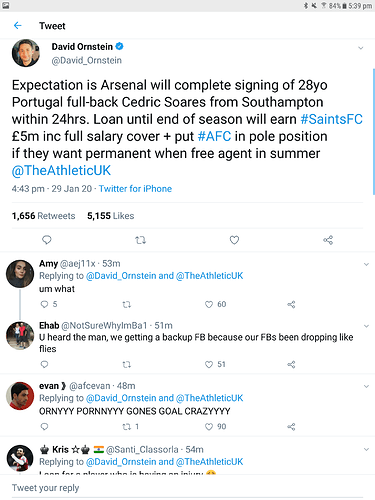View the 5,155 Likes list

tap(111, 216)
